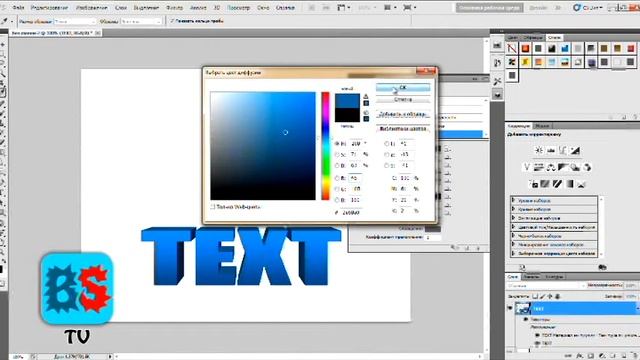
Task: Switch to the Маски tab
Action: point(542,126)
